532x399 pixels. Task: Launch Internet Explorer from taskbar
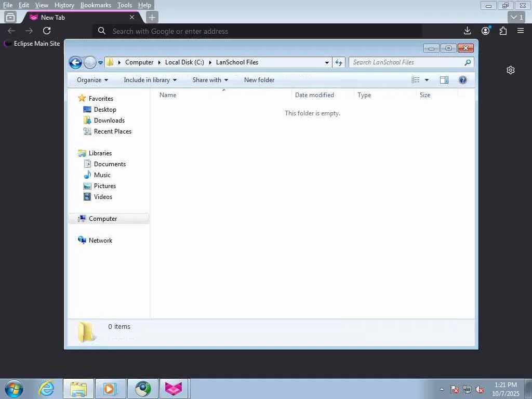(46, 389)
